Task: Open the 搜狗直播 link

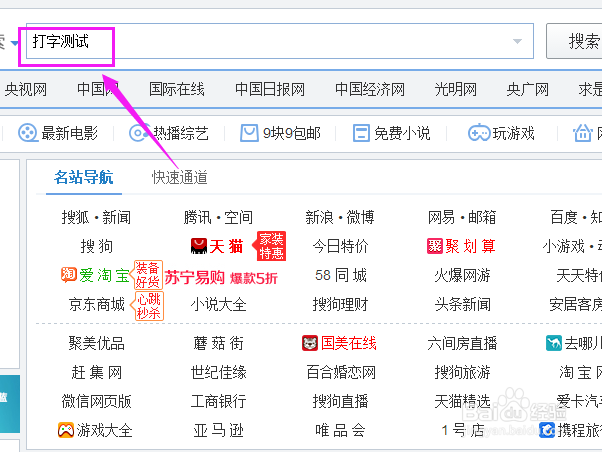Action: tap(340, 401)
